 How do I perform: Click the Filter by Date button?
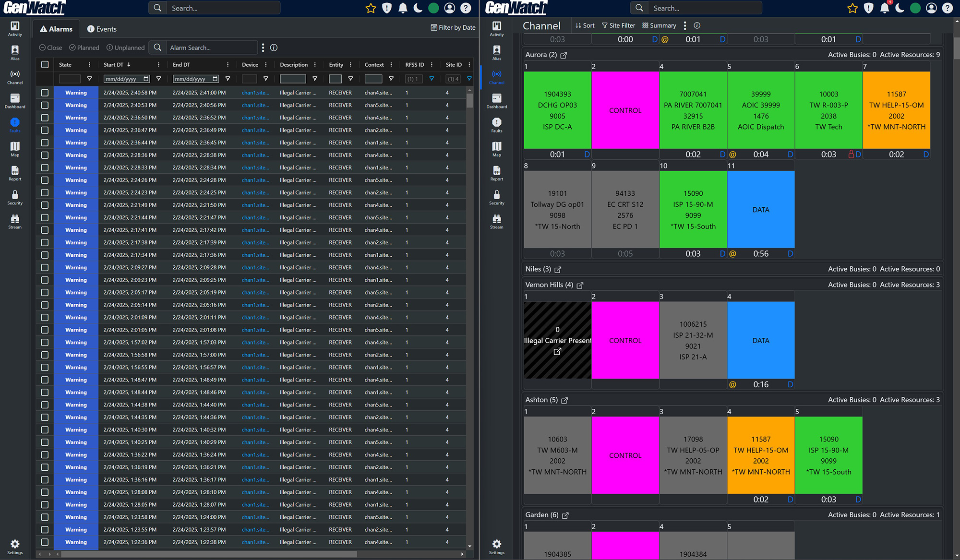453,27
